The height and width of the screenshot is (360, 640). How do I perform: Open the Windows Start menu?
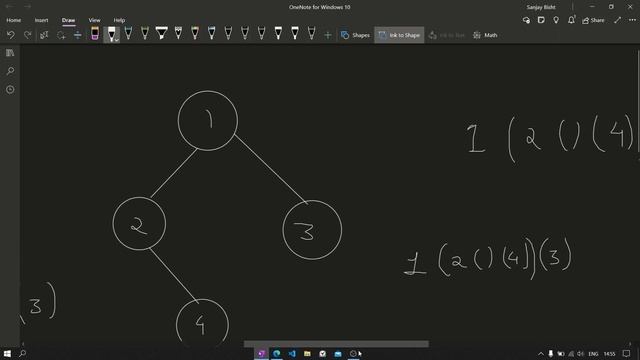7,353
